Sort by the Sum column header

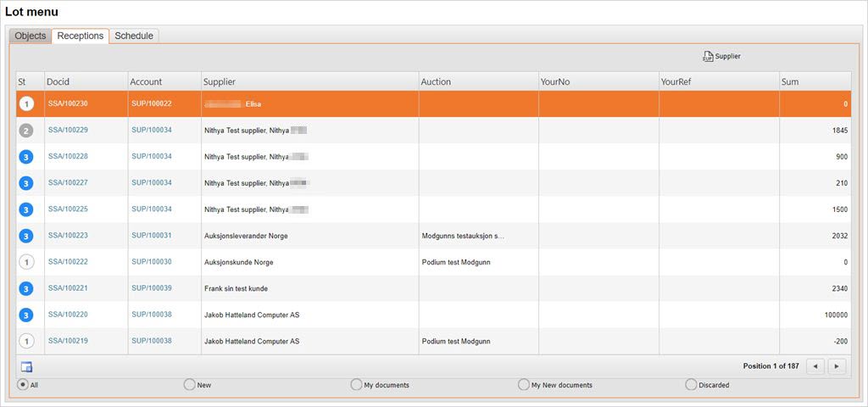(x=789, y=81)
